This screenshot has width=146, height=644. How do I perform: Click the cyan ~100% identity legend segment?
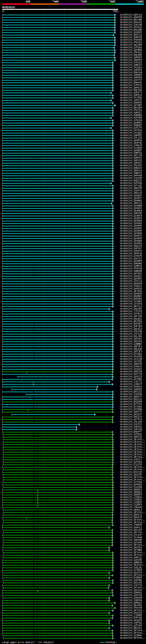coord(130,4)
